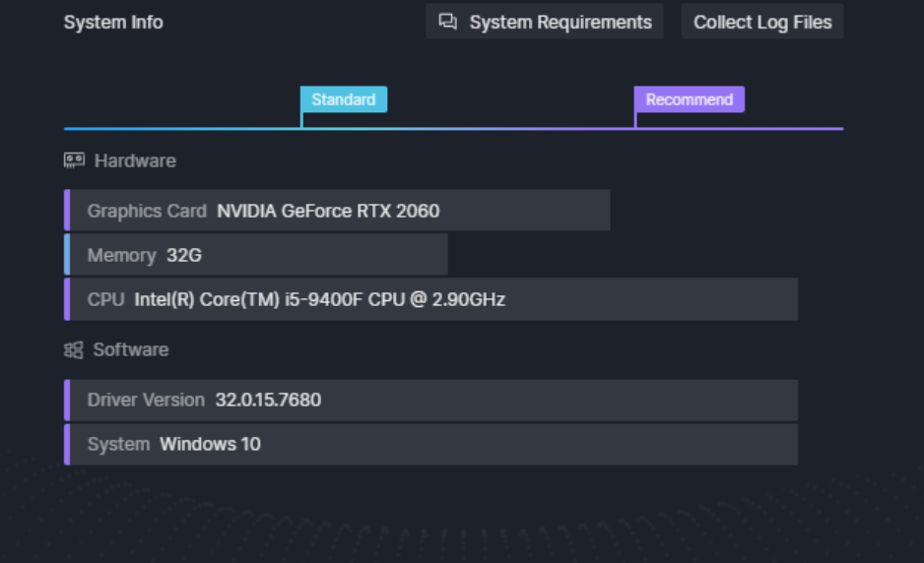The image size is (924, 563).
Task: Click the Memory 32G row
Action: (256, 254)
